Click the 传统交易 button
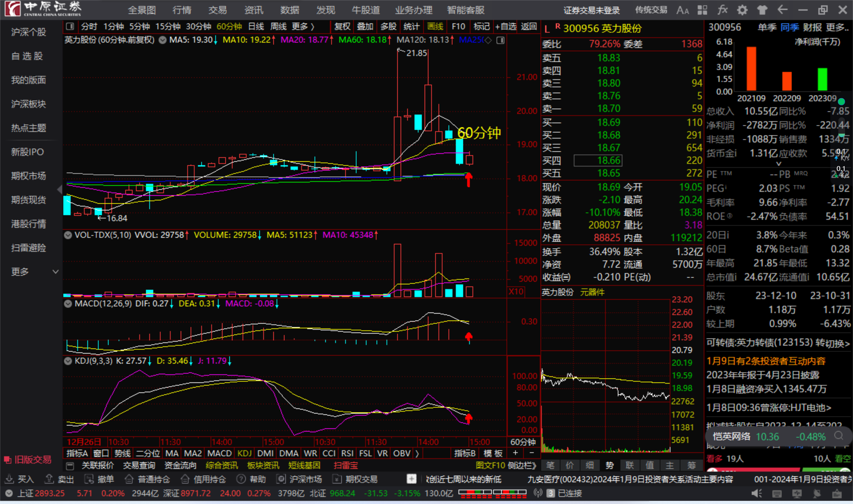Viewport: 853px width, 504px height. point(651,10)
